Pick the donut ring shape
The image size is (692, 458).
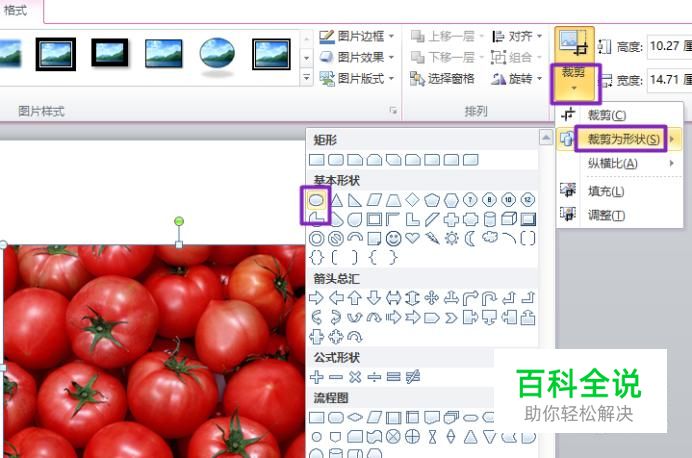point(316,239)
